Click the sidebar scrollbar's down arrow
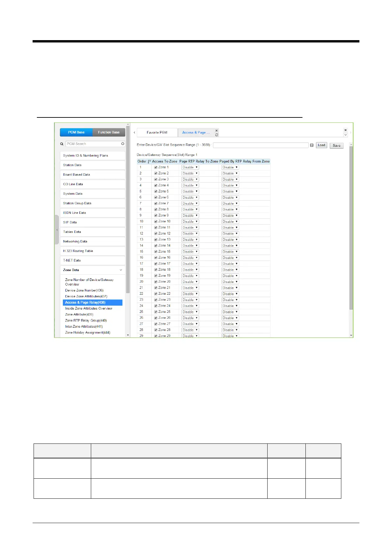This screenshot has height=554, width=392. coord(128,335)
